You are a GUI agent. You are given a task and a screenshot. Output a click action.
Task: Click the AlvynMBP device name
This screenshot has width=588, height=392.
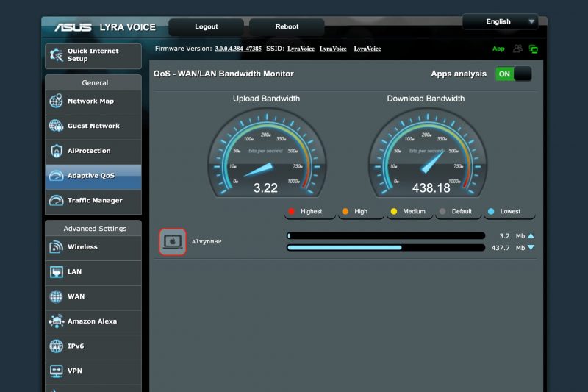207,242
